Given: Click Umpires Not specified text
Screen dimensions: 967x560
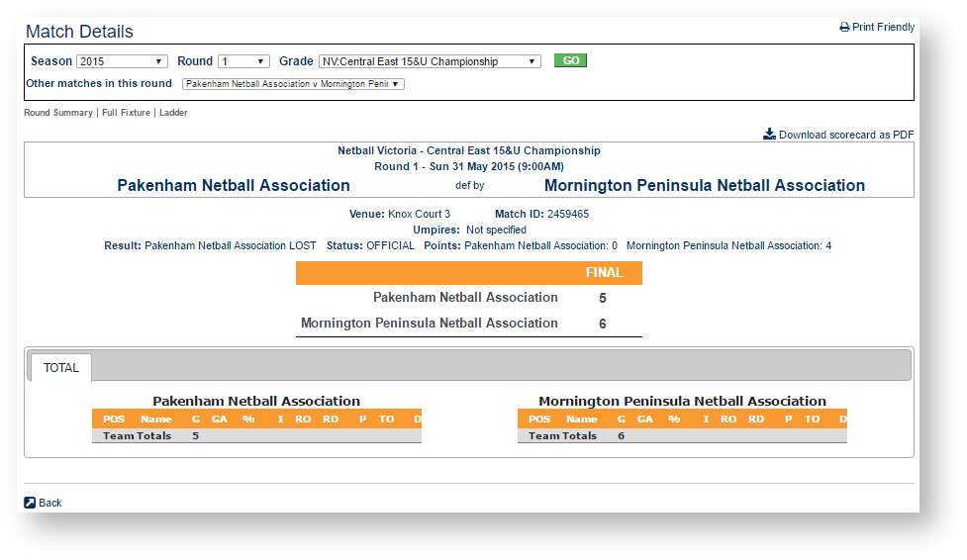Looking at the screenshot, I should point(469,230).
